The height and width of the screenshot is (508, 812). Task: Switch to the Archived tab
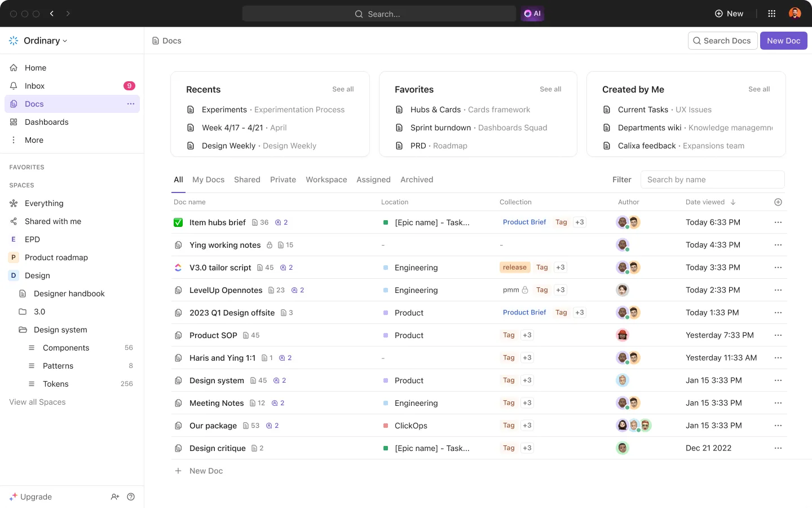click(417, 179)
